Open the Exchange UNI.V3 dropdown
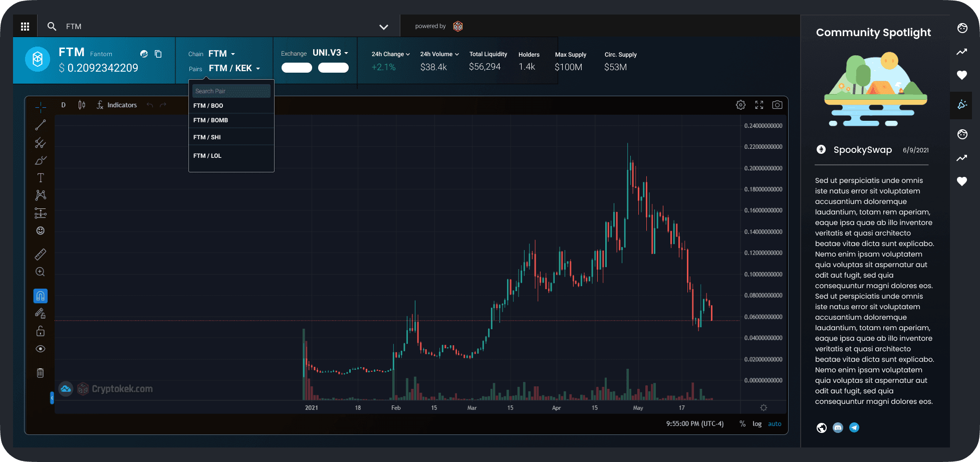 tap(330, 53)
